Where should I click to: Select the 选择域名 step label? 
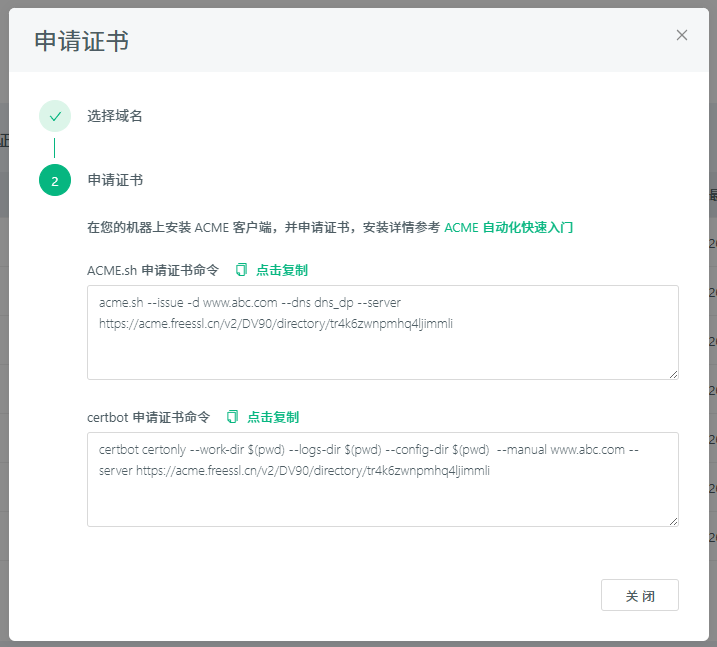[115, 116]
